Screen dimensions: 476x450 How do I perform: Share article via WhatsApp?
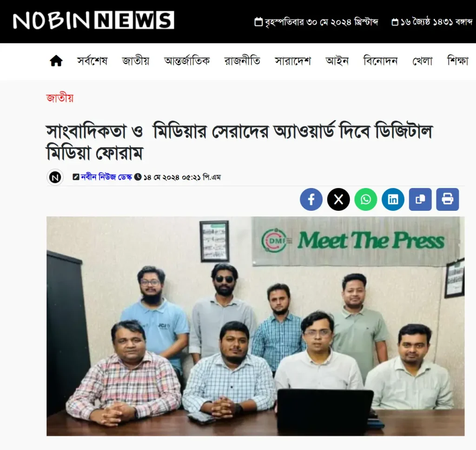pyautogui.click(x=366, y=199)
